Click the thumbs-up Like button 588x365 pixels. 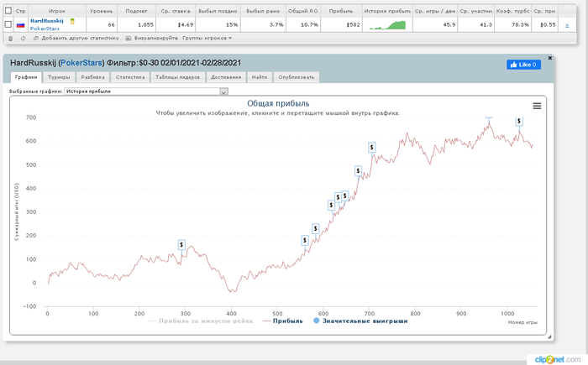click(523, 65)
